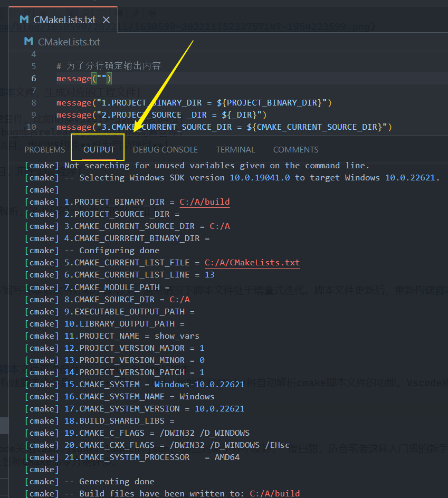Click the message("") code line
The height and width of the screenshot is (498, 448).
84,79
